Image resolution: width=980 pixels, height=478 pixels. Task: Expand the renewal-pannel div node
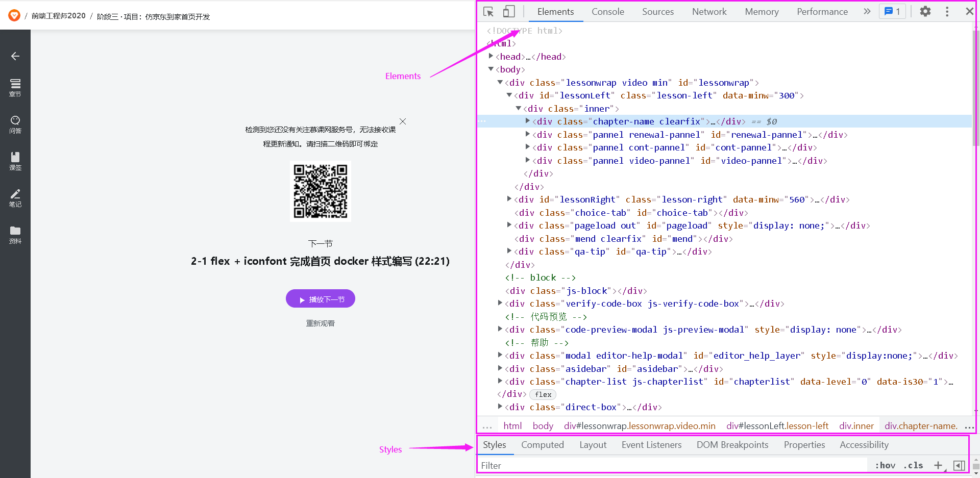coord(528,134)
